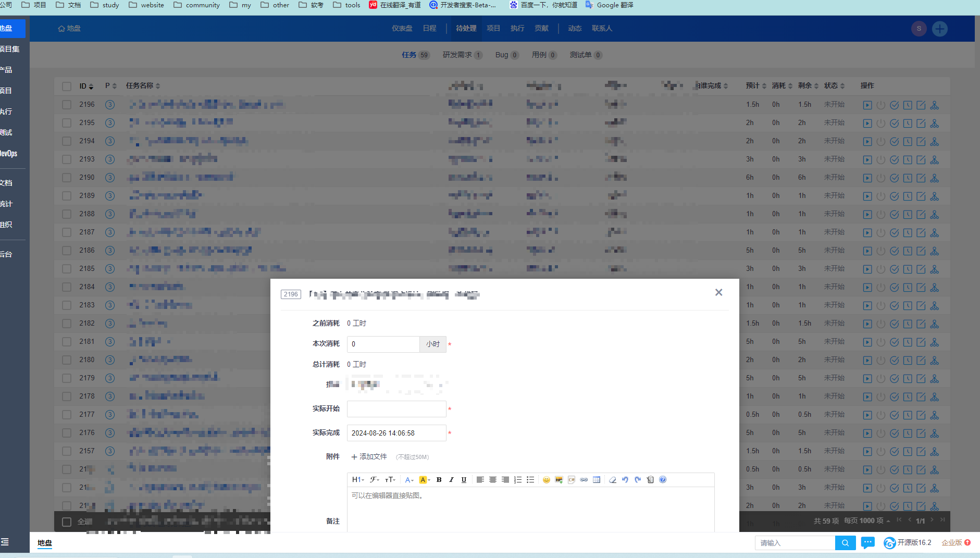The height and width of the screenshot is (558, 980).
Task: Right-align the editor text
Action: coord(505,480)
